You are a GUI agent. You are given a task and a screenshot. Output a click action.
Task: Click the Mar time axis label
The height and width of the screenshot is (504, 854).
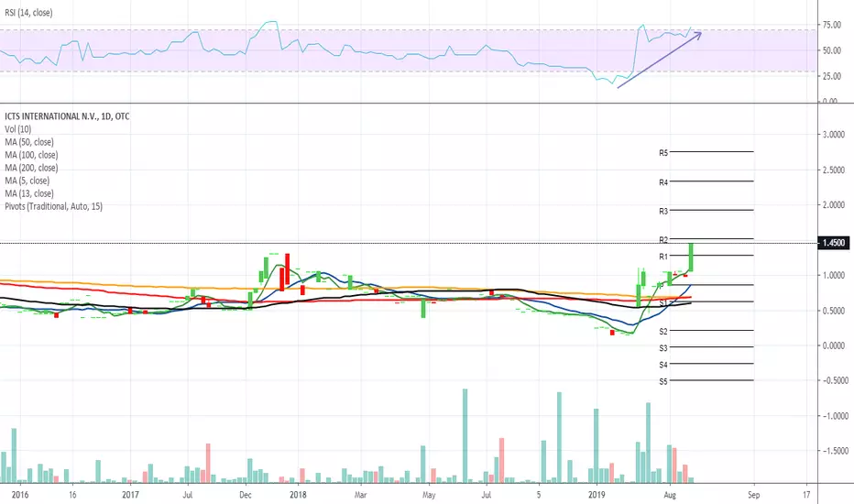point(360,495)
